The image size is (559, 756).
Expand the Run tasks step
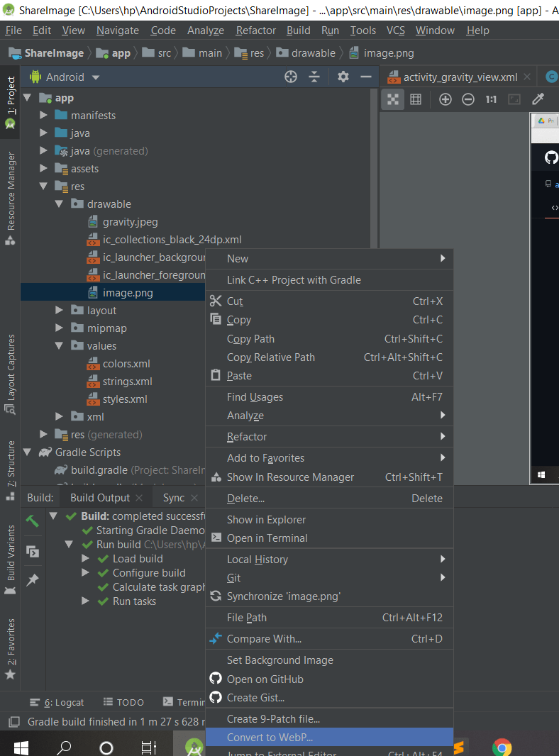point(85,601)
